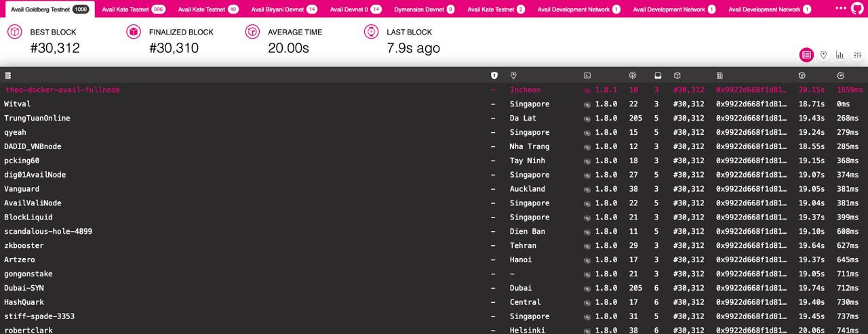This screenshot has height=334, width=868.
Task: Open the bar chart stats view
Action: click(x=840, y=55)
